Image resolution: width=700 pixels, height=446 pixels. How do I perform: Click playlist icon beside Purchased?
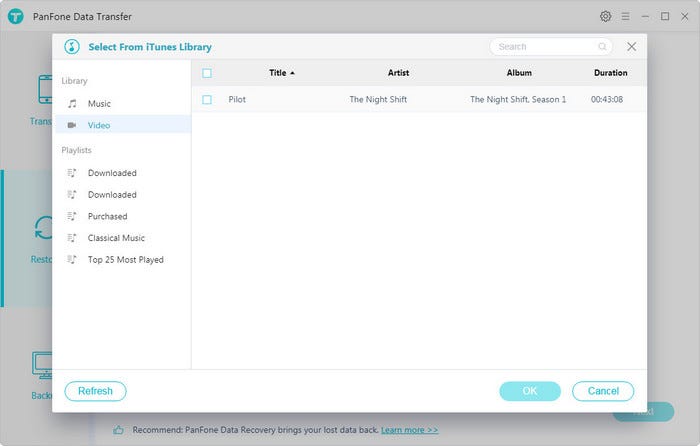click(71, 216)
